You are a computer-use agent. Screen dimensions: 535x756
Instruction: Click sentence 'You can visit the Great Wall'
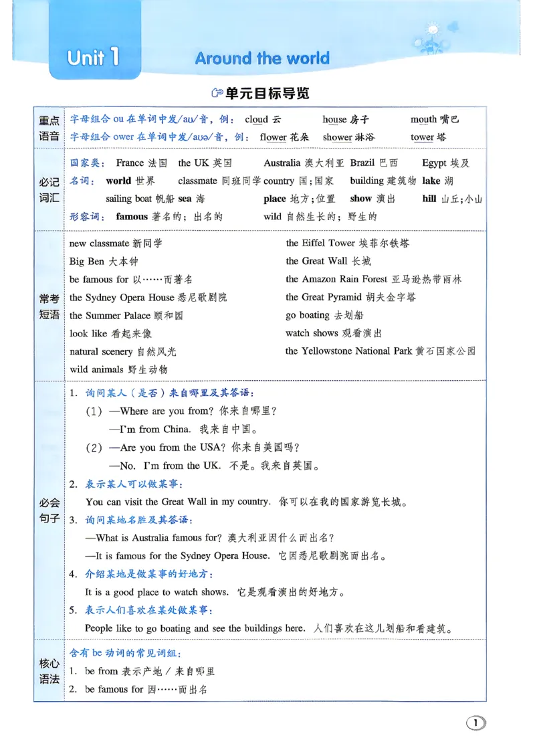coord(178,502)
